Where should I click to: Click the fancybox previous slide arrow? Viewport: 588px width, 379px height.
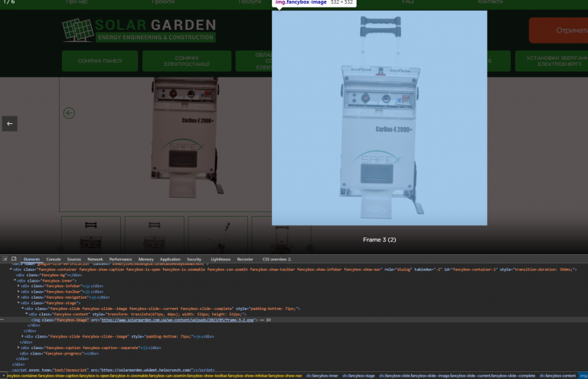pyautogui.click(x=10, y=124)
